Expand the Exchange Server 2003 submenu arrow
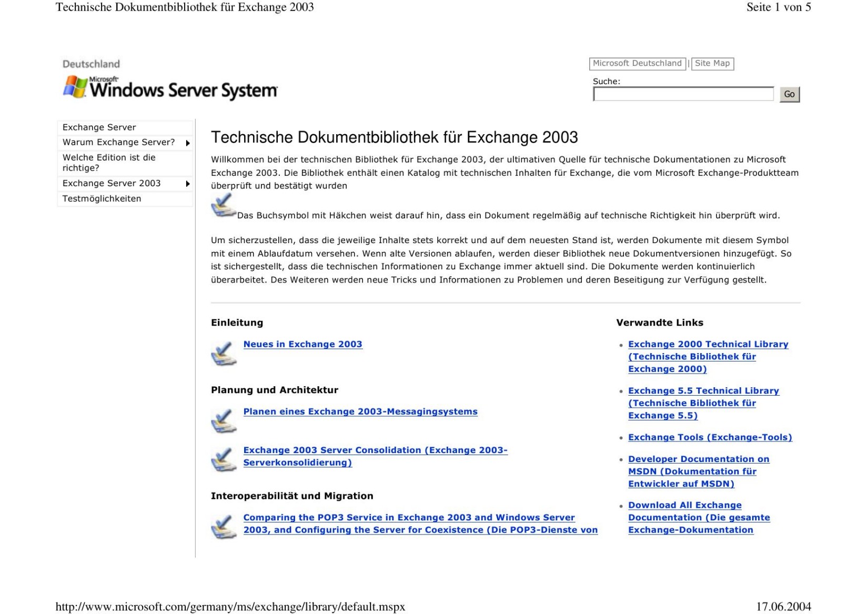Viewport: 868px width, 614px height. tap(188, 184)
